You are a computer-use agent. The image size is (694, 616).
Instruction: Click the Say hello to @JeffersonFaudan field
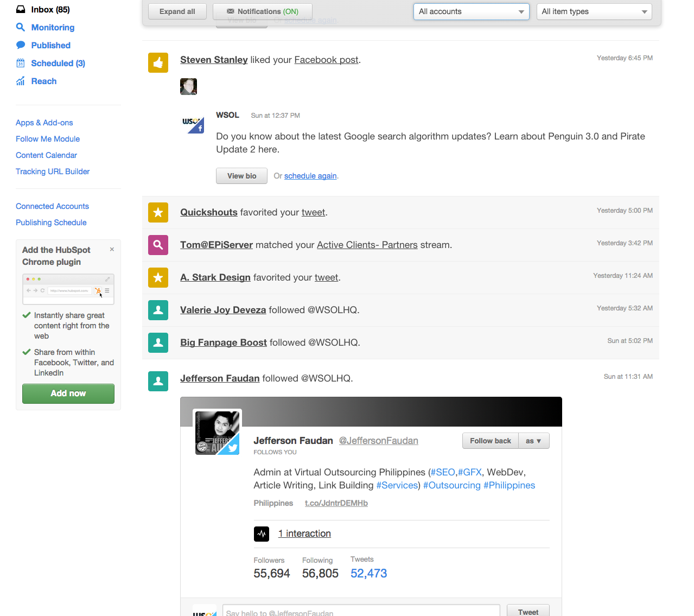361,611
